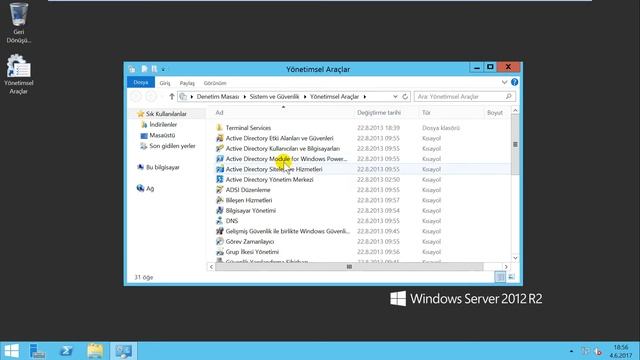
Task: Select the Bileşen Hizmetleri icon
Action: point(219,200)
